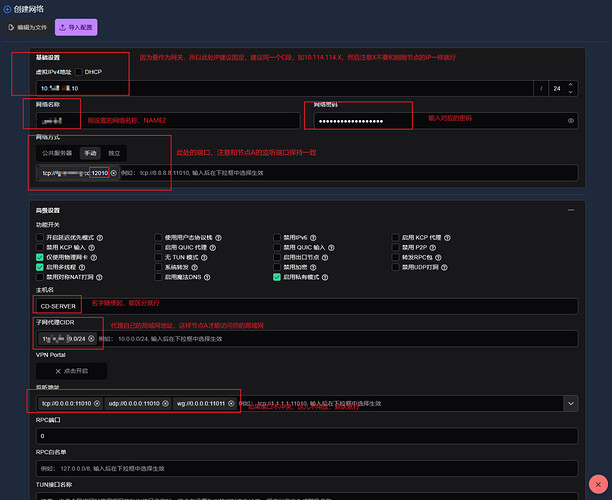Viewport: 612px width, 500px height.
Task: Uncheck 启用私有模式 checkbox
Action: [277, 277]
